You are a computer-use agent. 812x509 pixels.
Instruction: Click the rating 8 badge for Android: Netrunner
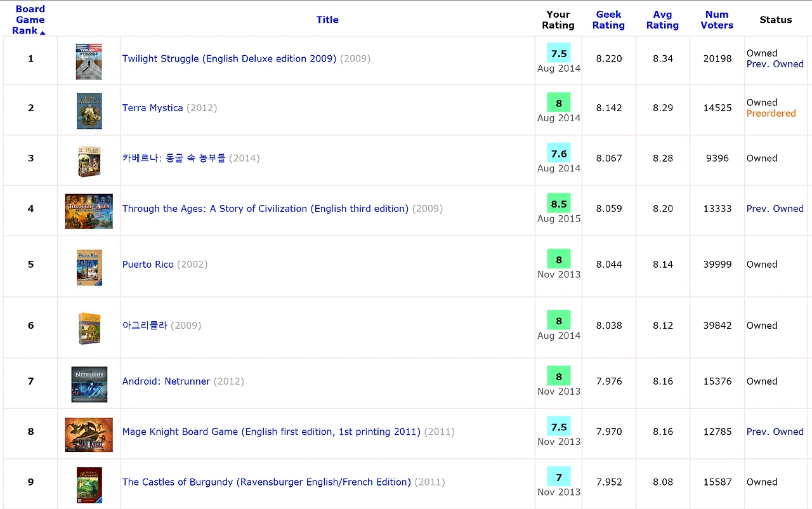(559, 376)
